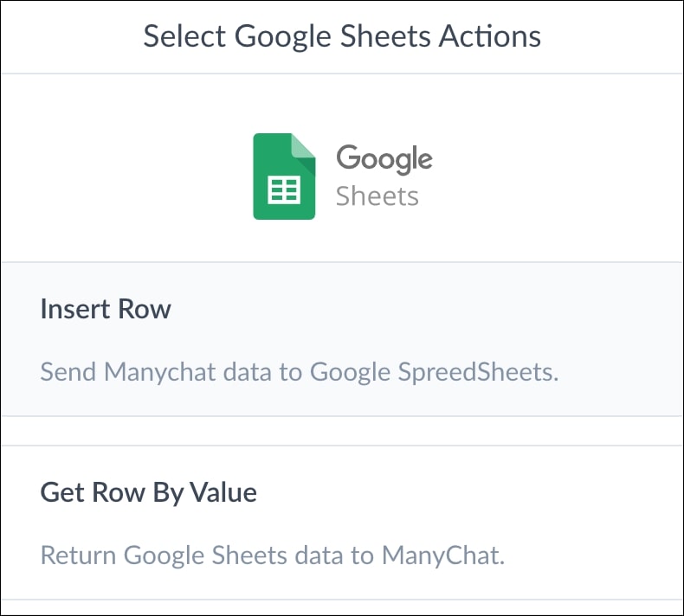Click the folded corner of the Sheets icon
Screen dimensions: 684x616
point(304,145)
